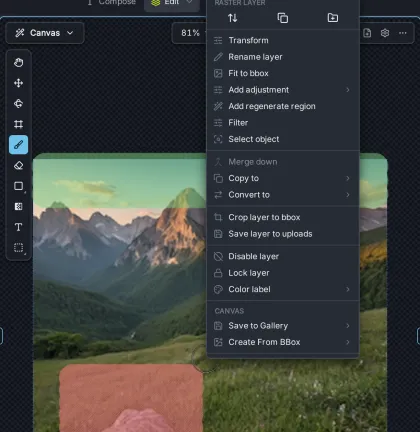The height and width of the screenshot is (432, 420).
Task: Select the Move tool in left toolbar
Action: pyautogui.click(x=18, y=83)
